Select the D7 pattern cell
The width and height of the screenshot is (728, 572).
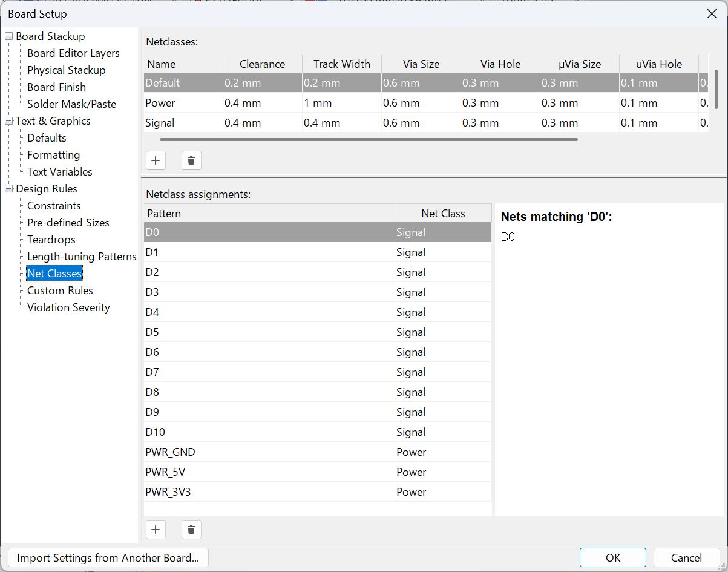click(x=269, y=372)
